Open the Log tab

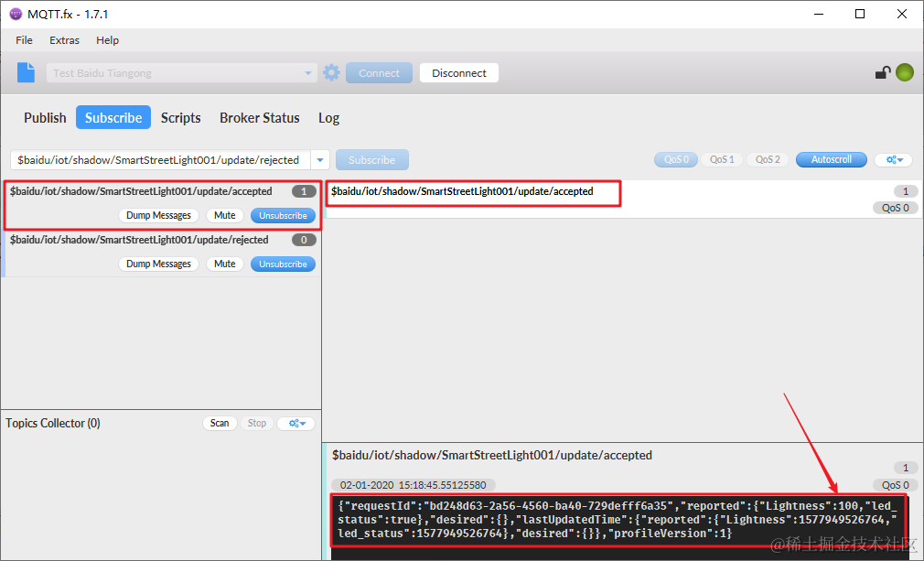point(328,117)
